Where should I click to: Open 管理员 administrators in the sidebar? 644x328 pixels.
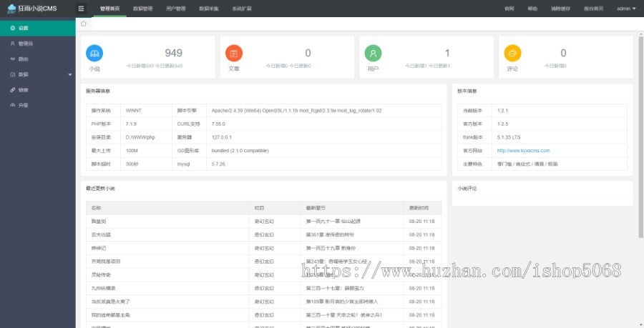(25, 44)
